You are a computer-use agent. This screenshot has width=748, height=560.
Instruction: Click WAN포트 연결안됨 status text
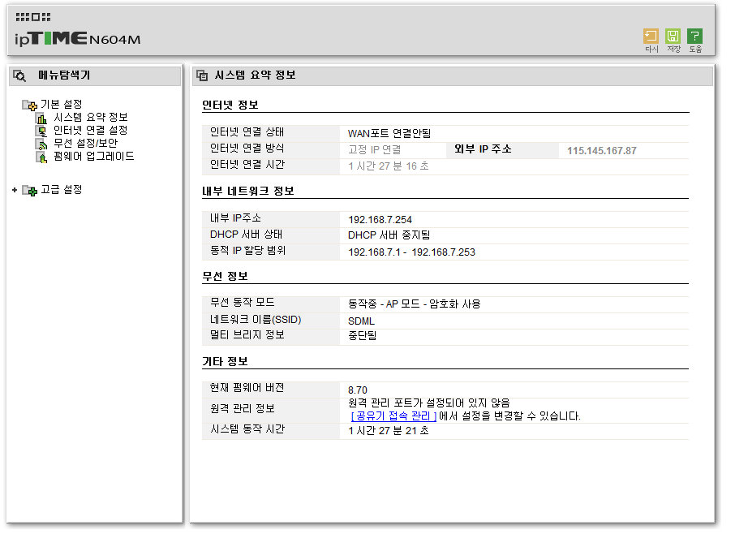389,133
